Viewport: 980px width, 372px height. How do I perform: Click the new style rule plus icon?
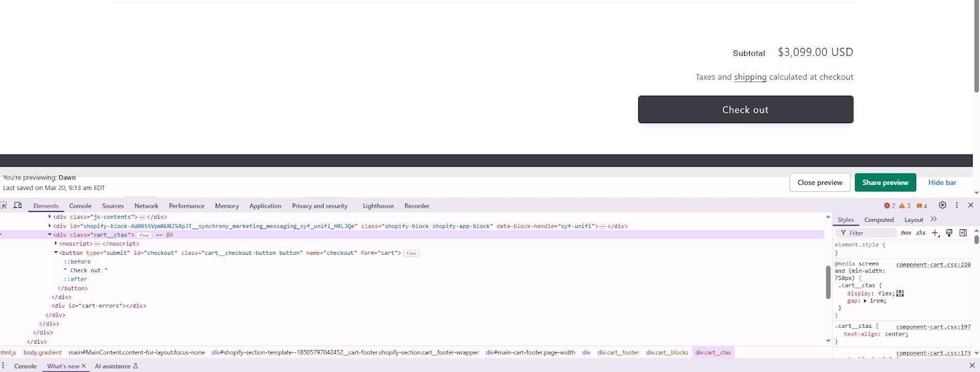(x=935, y=233)
